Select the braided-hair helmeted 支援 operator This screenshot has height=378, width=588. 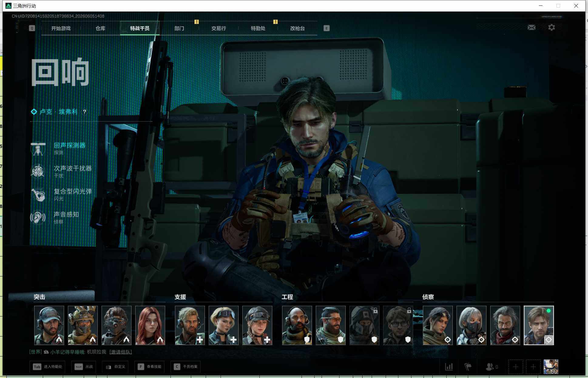click(x=257, y=325)
